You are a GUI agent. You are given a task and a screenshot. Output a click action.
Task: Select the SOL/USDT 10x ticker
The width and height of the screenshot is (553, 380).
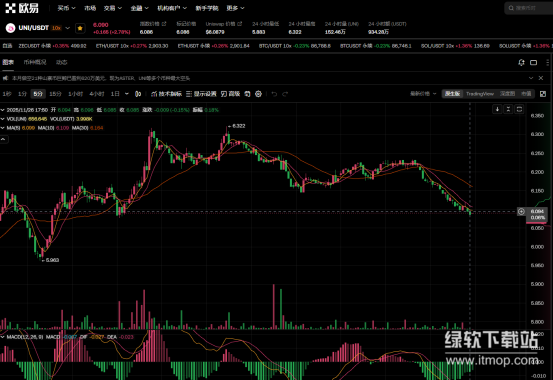coord(455,46)
